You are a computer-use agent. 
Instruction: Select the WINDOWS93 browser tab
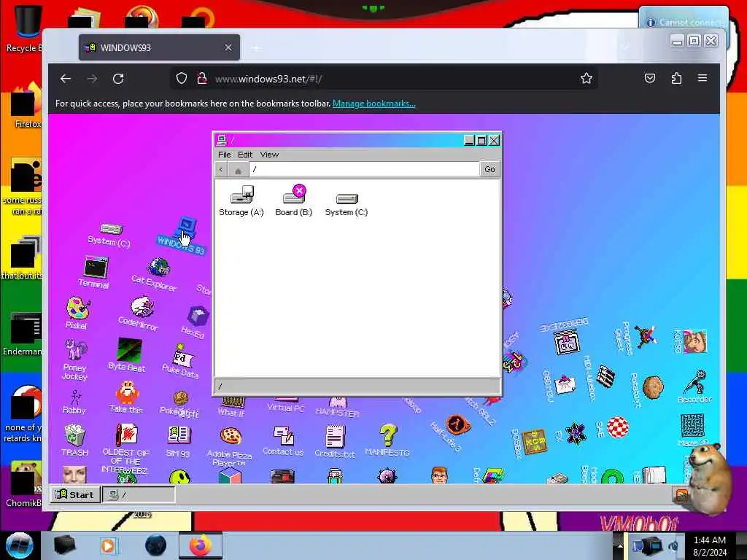[x=159, y=47]
